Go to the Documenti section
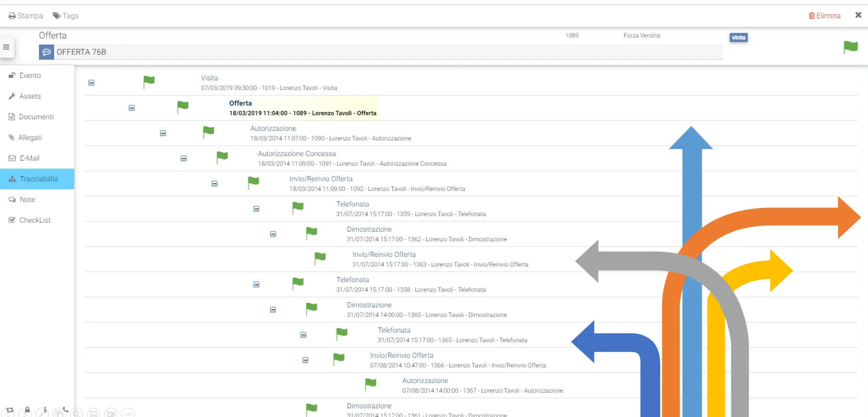Image resolution: width=868 pixels, height=417 pixels. click(x=36, y=117)
